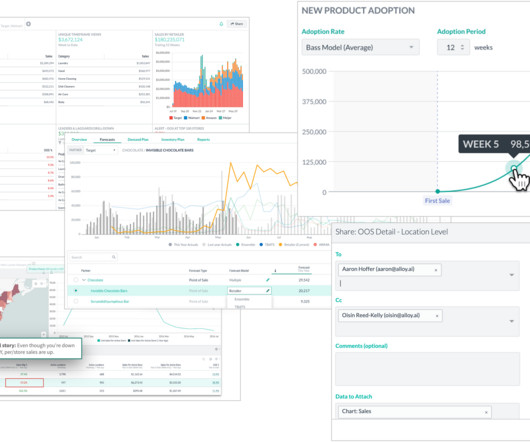Open the Adoption Rate Bass Model dropdown

(x=360, y=47)
